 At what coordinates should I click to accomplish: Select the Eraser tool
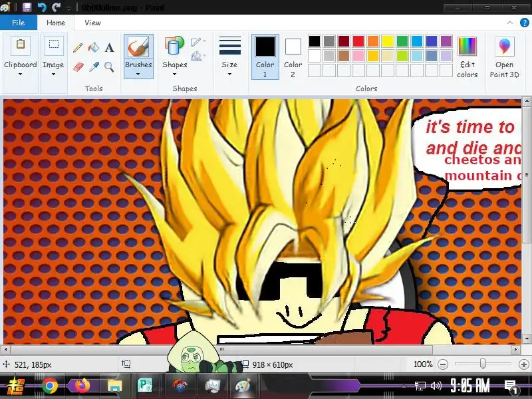pos(78,66)
